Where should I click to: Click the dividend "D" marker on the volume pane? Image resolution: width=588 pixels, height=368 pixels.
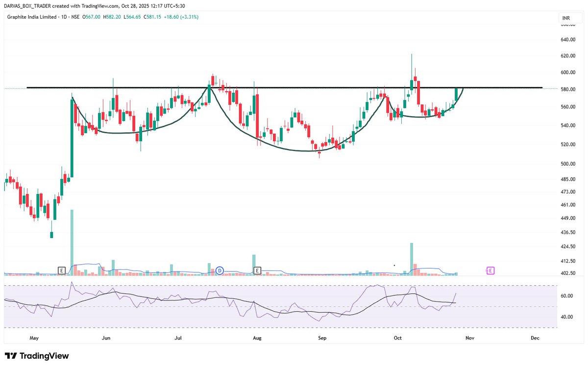click(219, 270)
